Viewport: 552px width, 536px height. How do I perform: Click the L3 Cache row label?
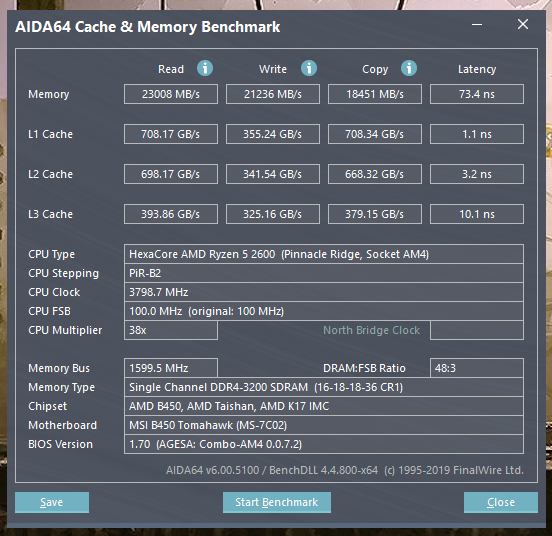coord(50,214)
